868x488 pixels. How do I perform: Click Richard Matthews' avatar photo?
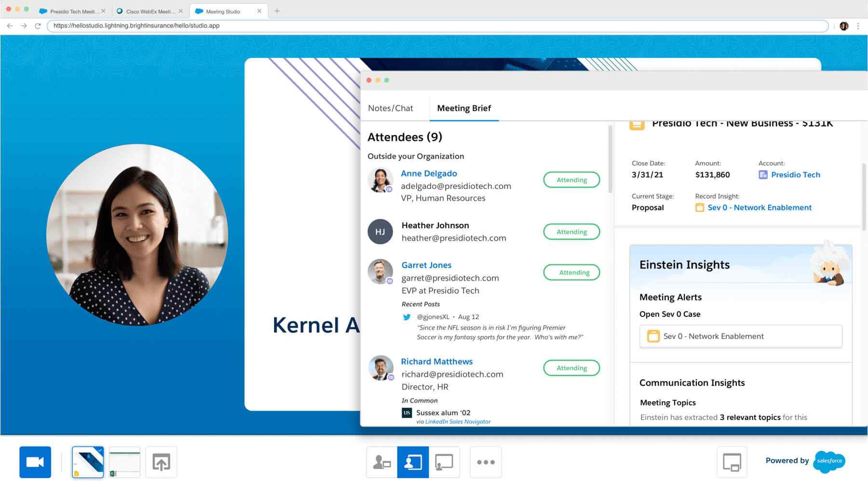pyautogui.click(x=380, y=368)
